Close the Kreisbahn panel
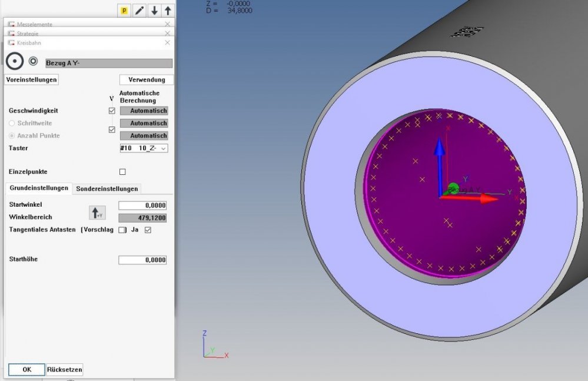588x381 pixels. click(x=167, y=43)
